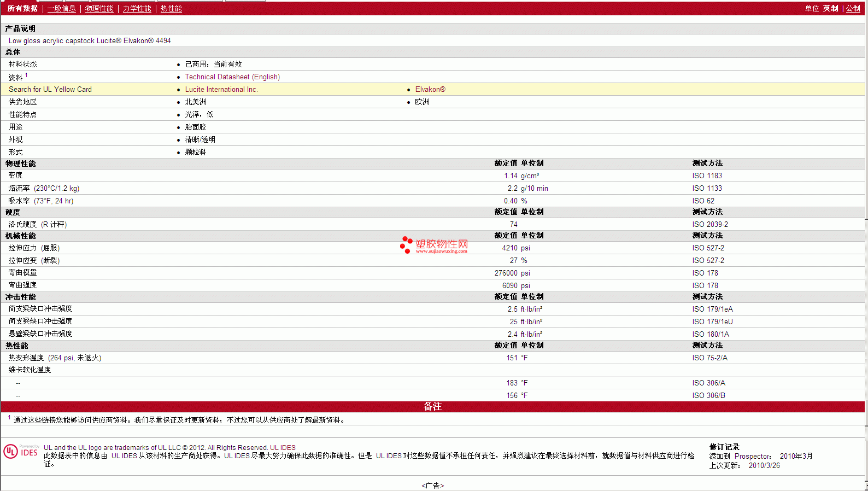Click heat deflection value 151 °F
The height and width of the screenshot is (491, 868).
[x=517, y=358]
